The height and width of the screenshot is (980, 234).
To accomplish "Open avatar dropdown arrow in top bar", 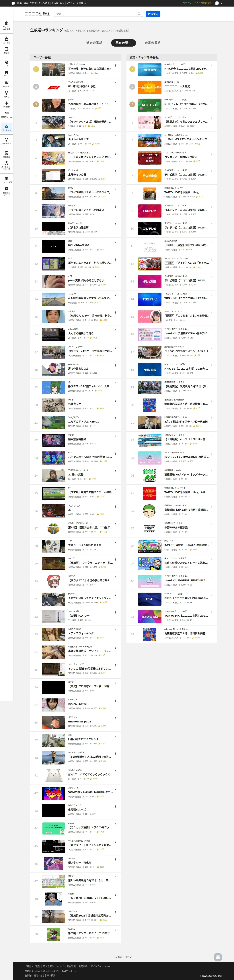I will pos(222,3).
